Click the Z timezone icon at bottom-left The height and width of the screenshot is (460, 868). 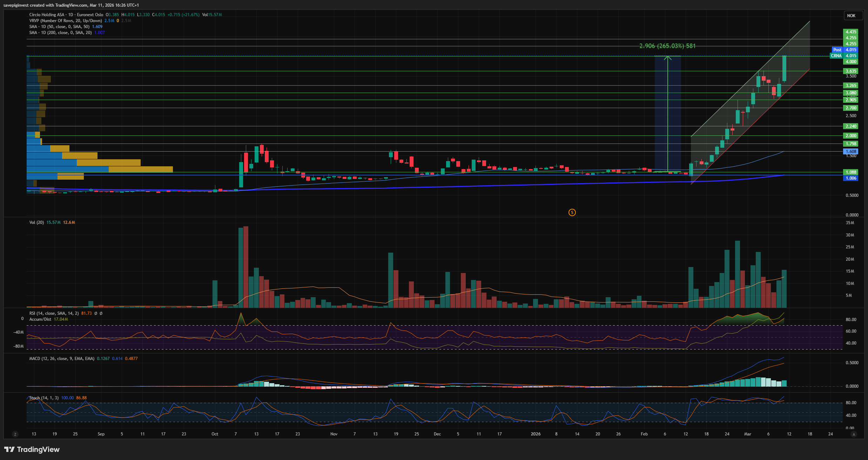tap(15, 434)
